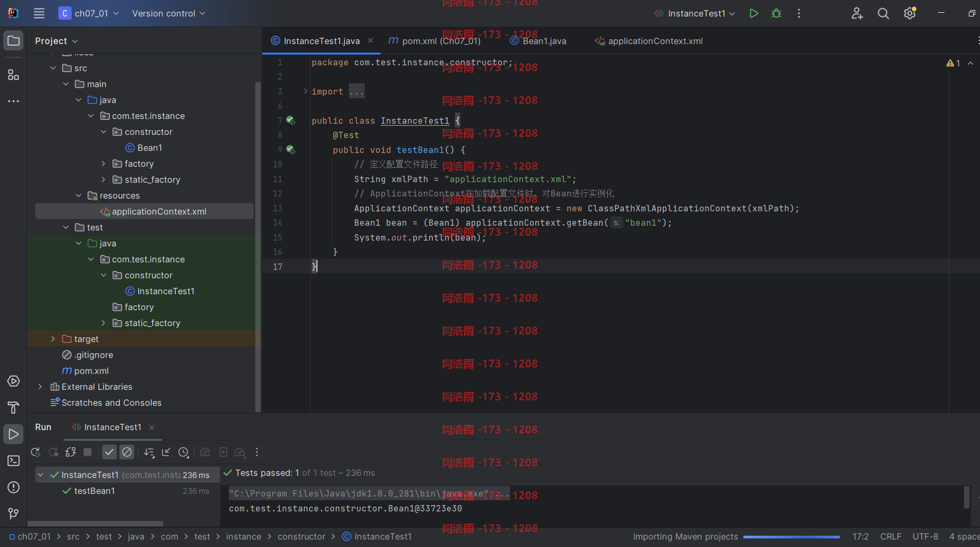Viewport: 980px width, 547px height.
Task: Switch to pom.xml (Ch07_01) tab
Action: click(435, 41)
